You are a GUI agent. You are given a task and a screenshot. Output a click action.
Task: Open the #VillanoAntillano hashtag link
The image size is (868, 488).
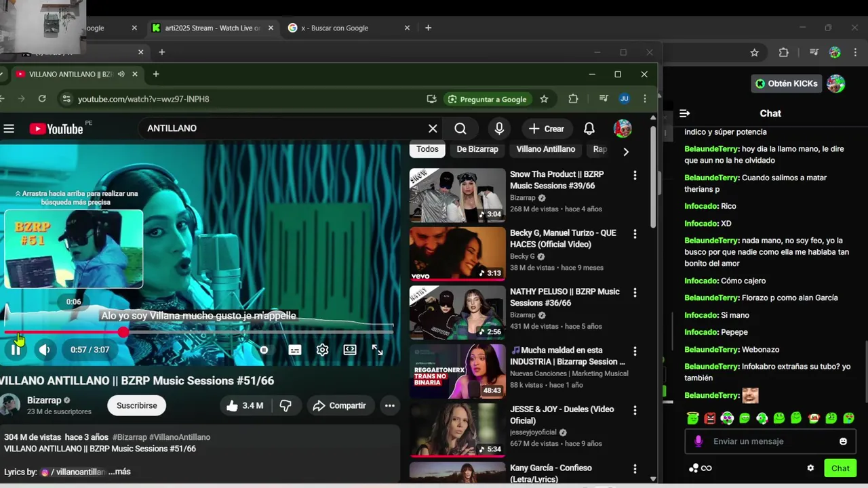(180, 437)
